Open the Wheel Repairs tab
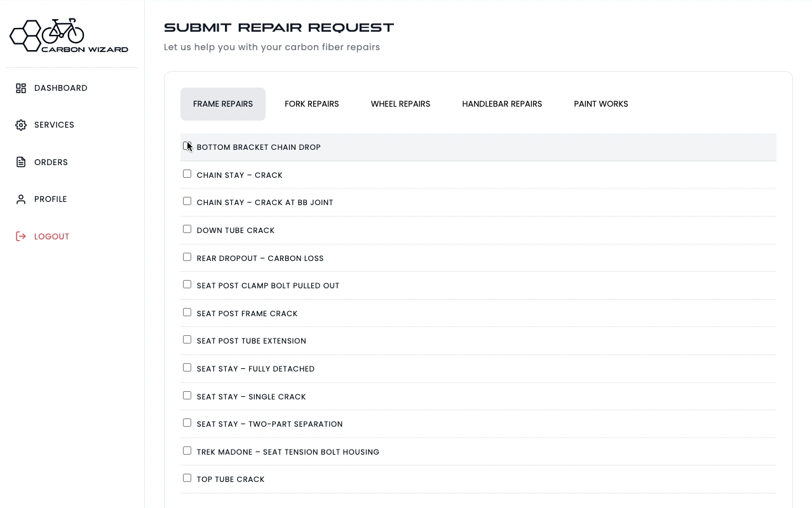 pos(400,104)
